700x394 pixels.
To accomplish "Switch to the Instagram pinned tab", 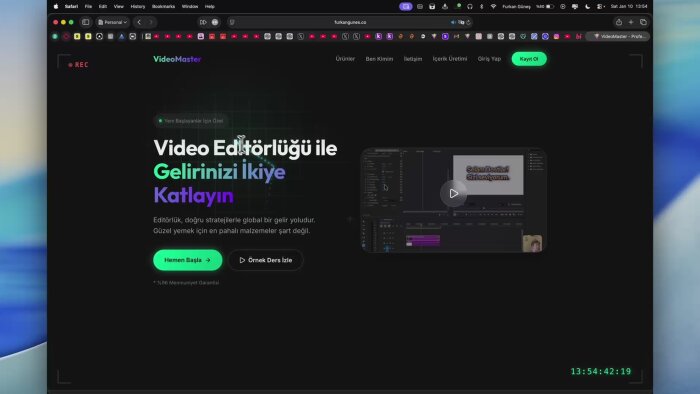I will pyautogui.click(x=556, y=37).
